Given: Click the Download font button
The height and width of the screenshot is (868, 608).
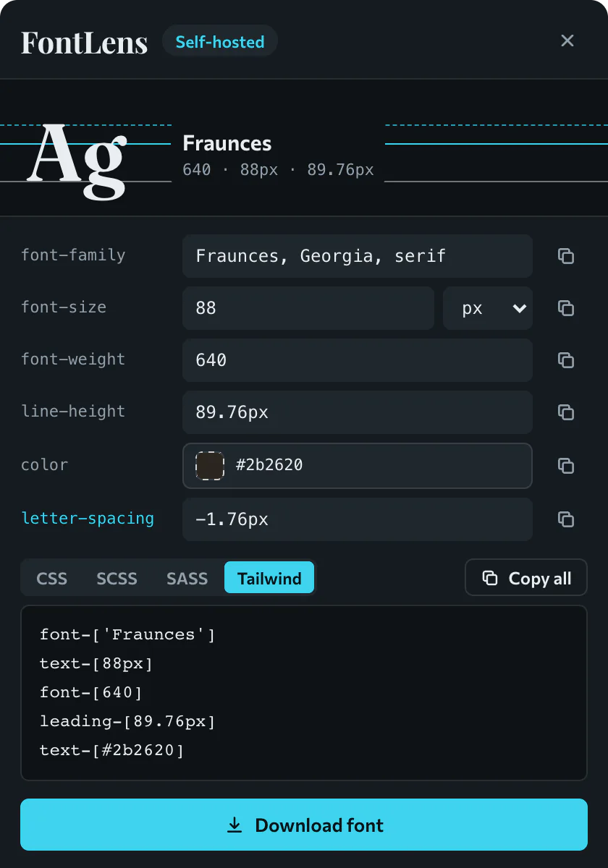Looking at the screenshot, I should (304, 825).
